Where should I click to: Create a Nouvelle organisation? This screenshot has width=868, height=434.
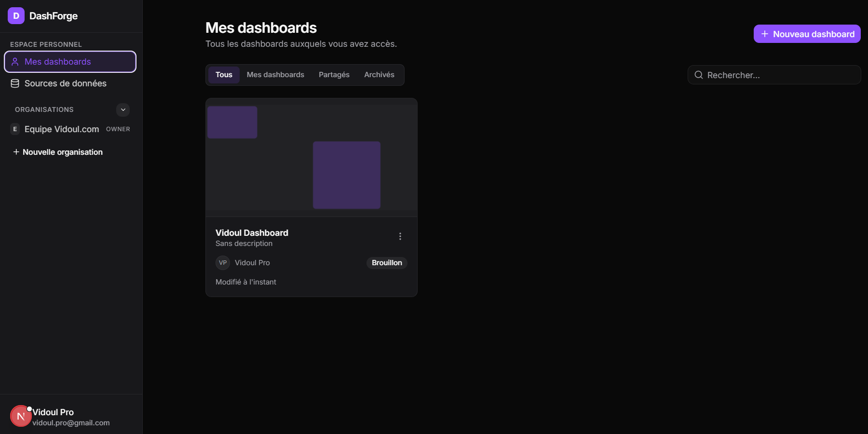pos(58,152)
